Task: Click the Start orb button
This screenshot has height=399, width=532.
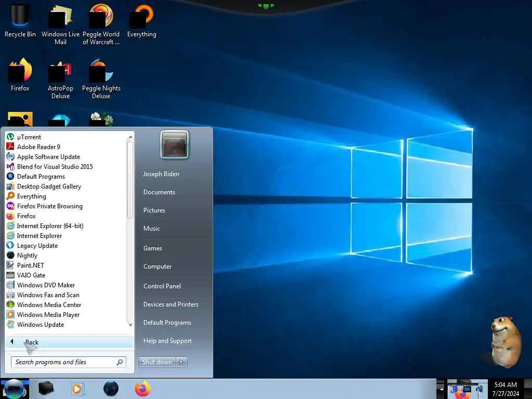Action: 14,389
